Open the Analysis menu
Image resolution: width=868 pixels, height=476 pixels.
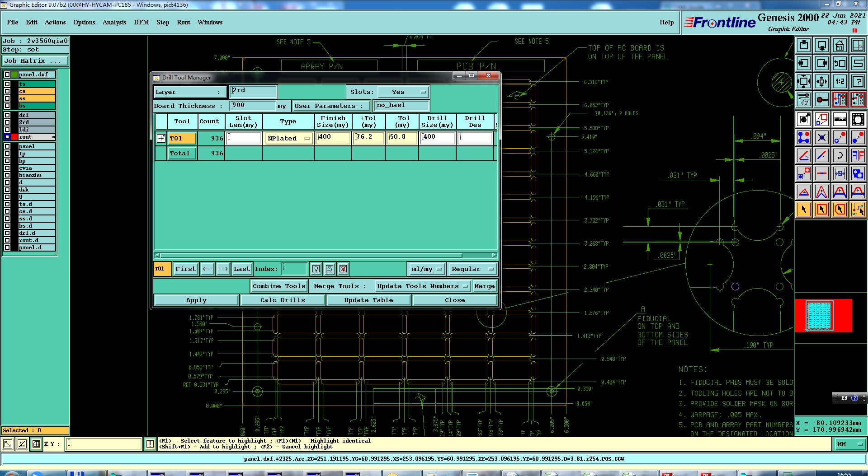(114, 22)
